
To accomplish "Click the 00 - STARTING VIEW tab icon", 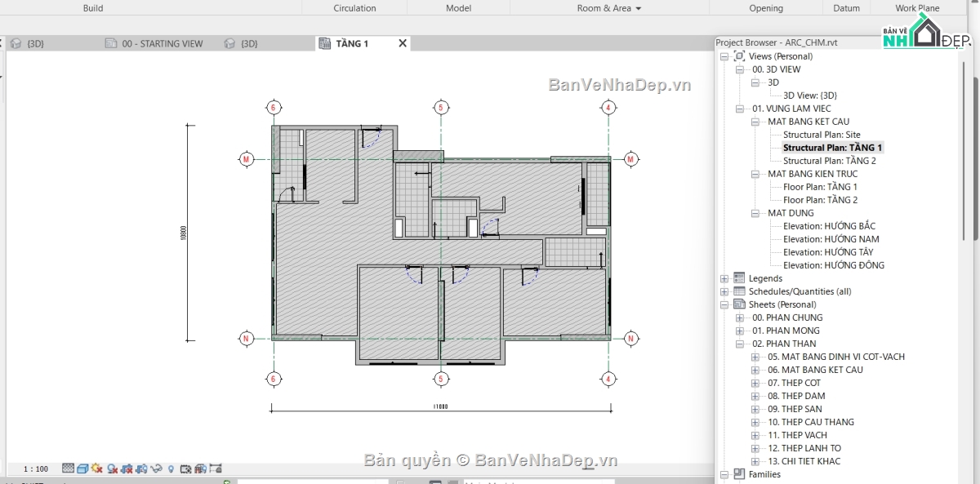I will tap(111, 43).
